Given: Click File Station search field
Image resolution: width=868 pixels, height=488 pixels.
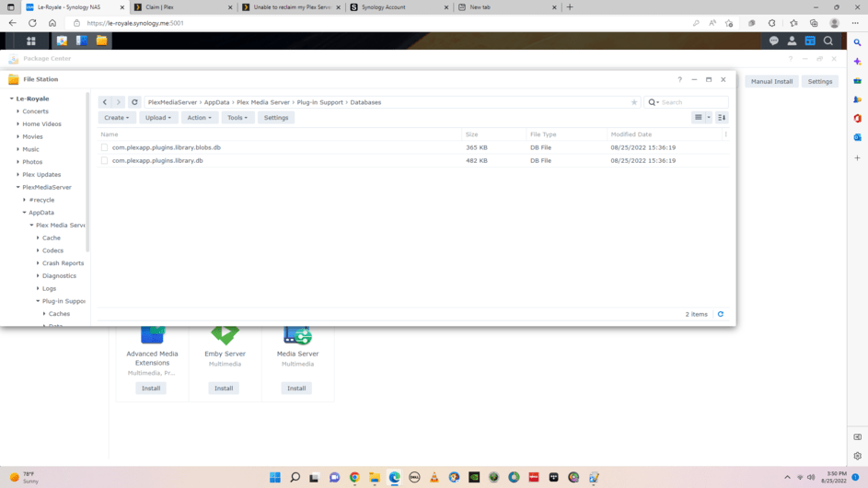Looking at the screenshot, I should (687, 102).
